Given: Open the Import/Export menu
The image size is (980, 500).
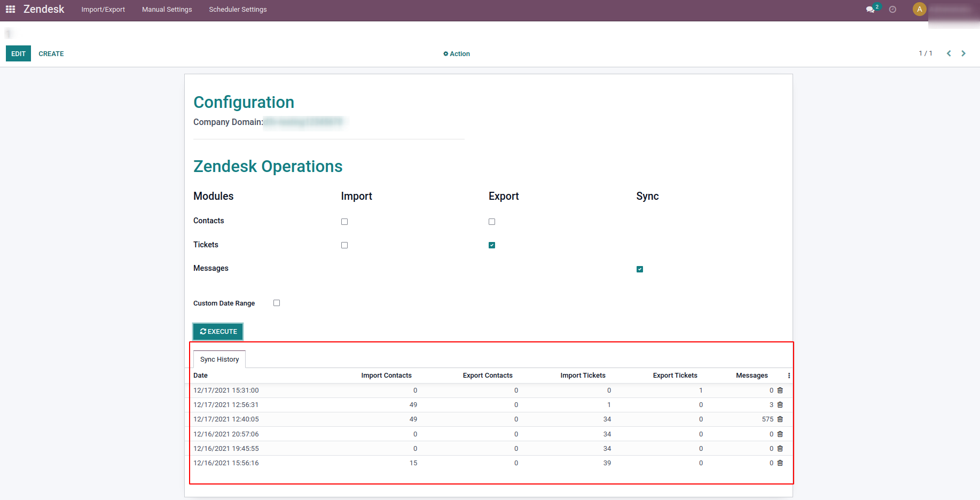Looking at the screenshot, I should point(103,10).
